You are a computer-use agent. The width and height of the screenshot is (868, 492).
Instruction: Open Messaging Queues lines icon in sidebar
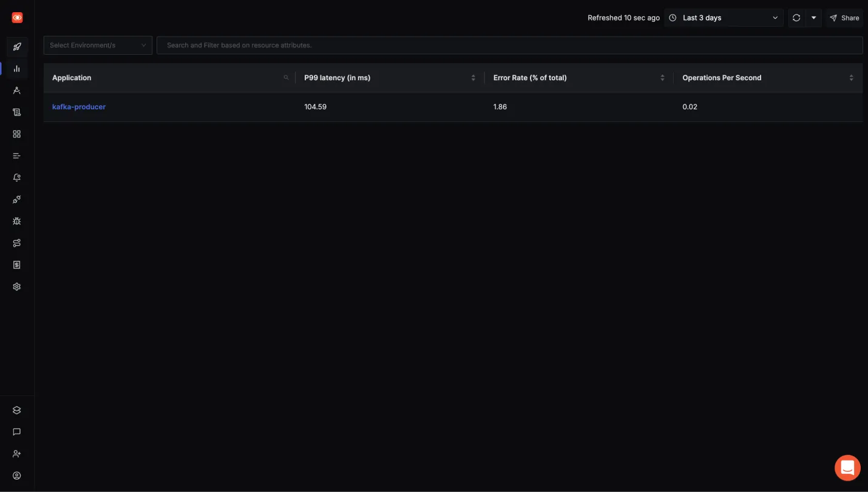(x=17, y=156)
